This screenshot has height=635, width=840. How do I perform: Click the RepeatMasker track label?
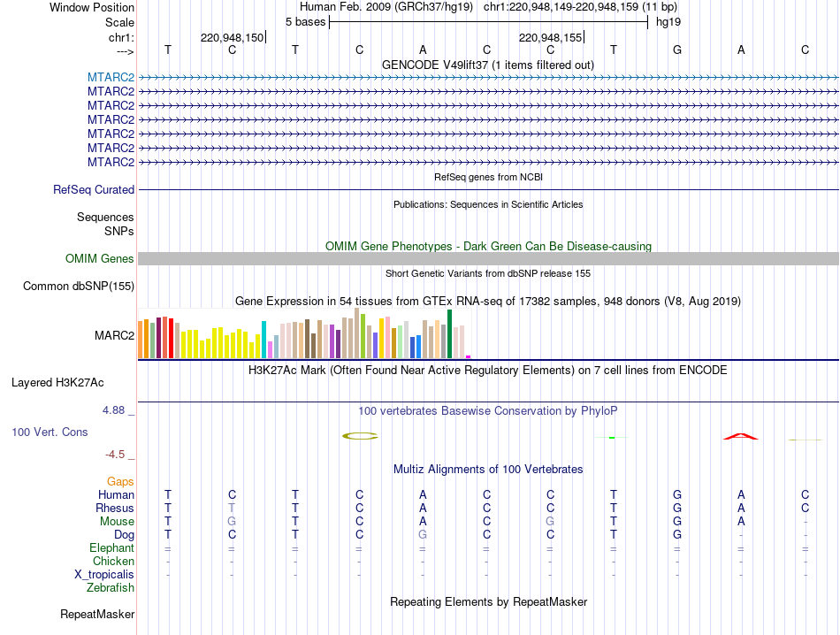(x=97, y=614)
